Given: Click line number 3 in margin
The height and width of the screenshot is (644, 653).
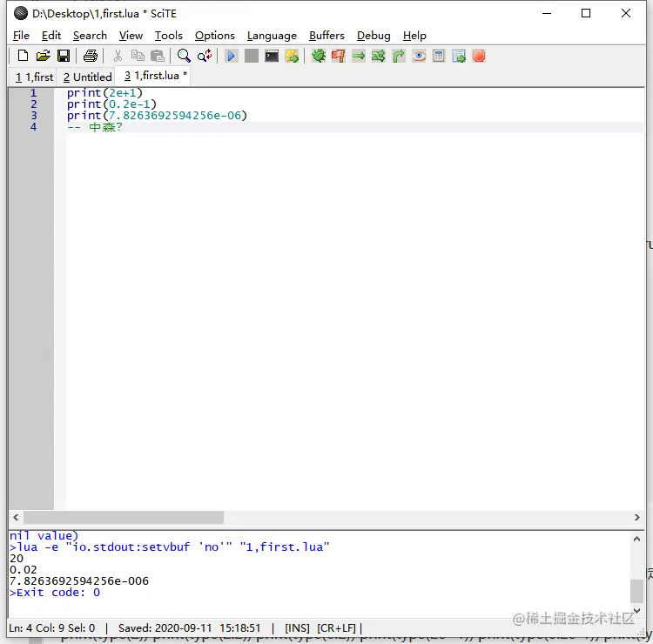Looking at the screenshot, I should (x=33, y=116).
